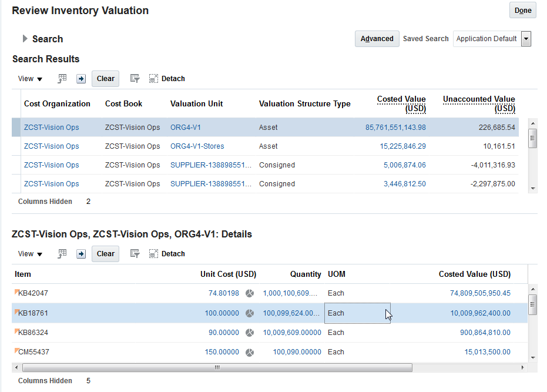Click the Detach icon above the Details table
The width and height of the screenshot is (547, 392).
(x=153, y=253)
